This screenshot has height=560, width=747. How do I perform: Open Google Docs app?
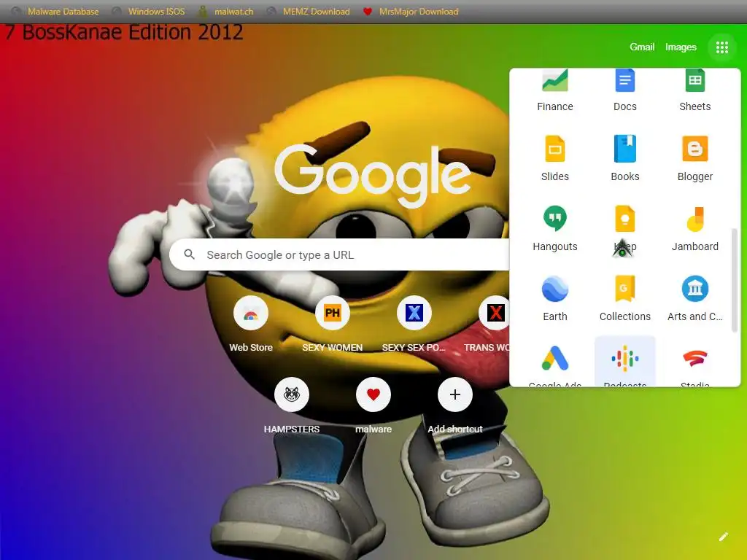point(624,91)
